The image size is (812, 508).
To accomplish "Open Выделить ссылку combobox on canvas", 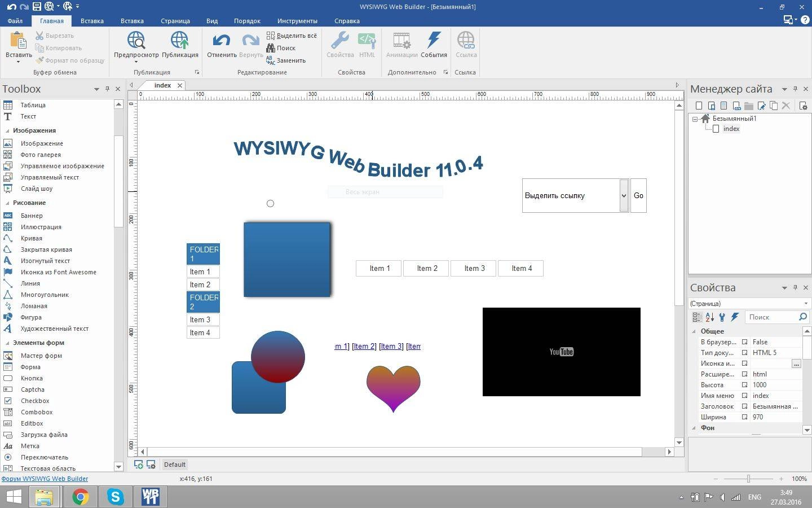I will tap(624, 195).
